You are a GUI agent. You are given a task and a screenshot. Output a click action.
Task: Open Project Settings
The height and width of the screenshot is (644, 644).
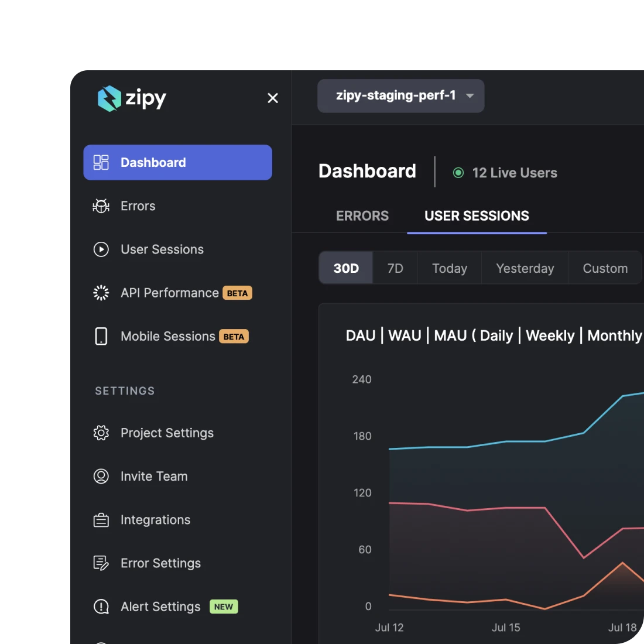point(167,433)
